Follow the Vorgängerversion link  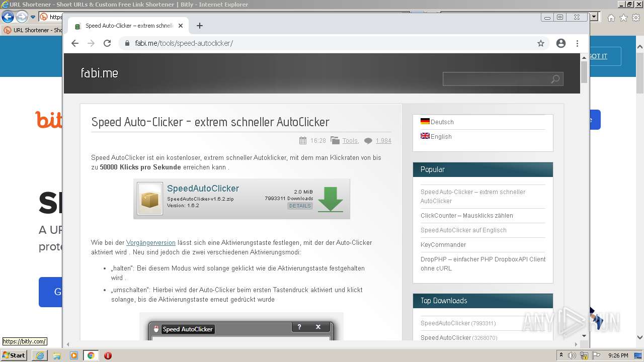click(151, 242)
